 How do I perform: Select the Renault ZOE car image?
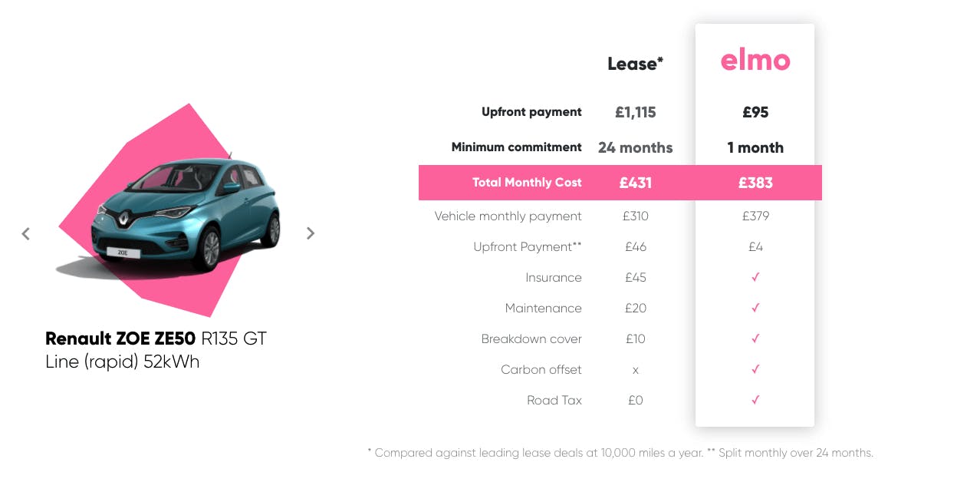[x=170, y=211]
